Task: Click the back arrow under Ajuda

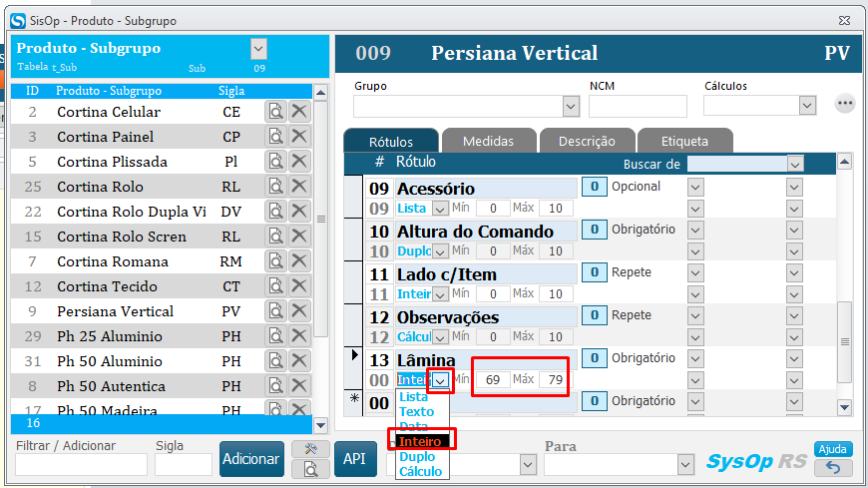Action: 833,467
